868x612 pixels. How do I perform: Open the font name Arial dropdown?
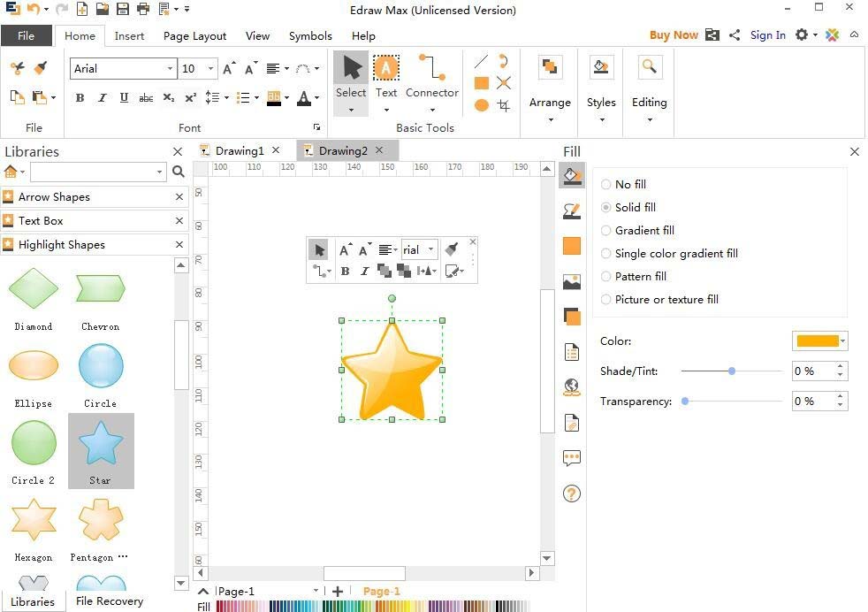click(170, 69)
